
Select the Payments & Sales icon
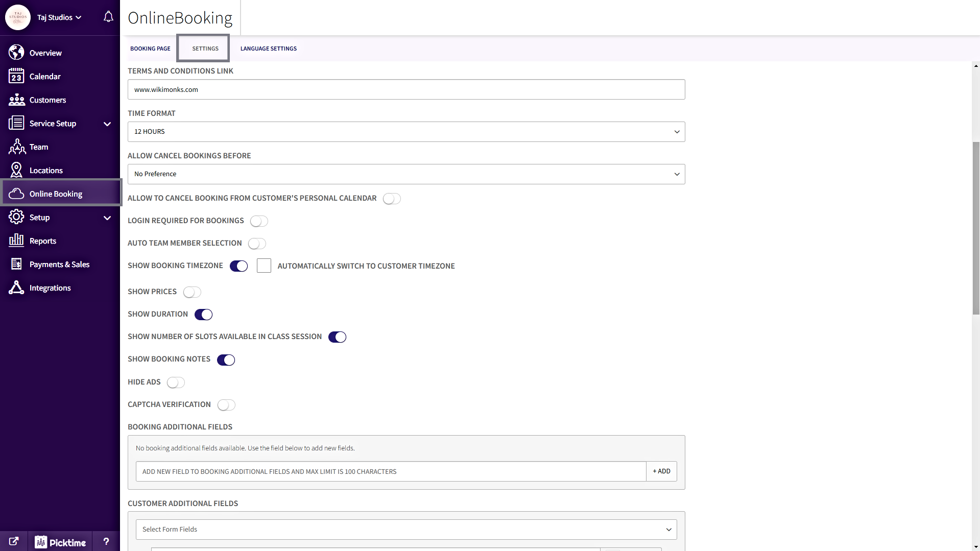16,264
